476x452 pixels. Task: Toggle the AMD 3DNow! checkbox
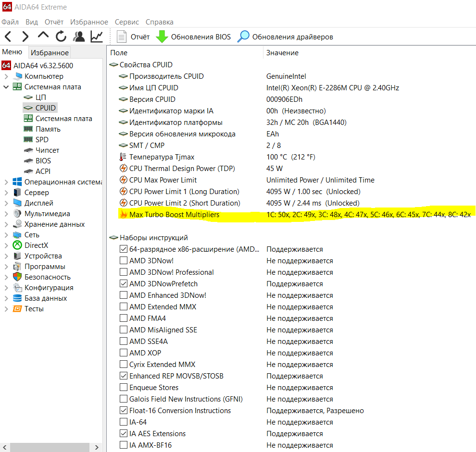coord(124,260)
